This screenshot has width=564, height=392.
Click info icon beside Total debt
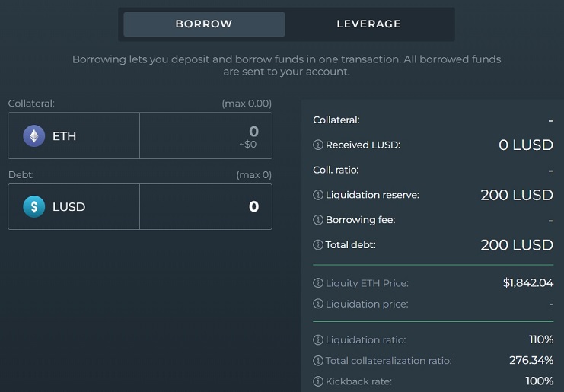coord(318,245)
